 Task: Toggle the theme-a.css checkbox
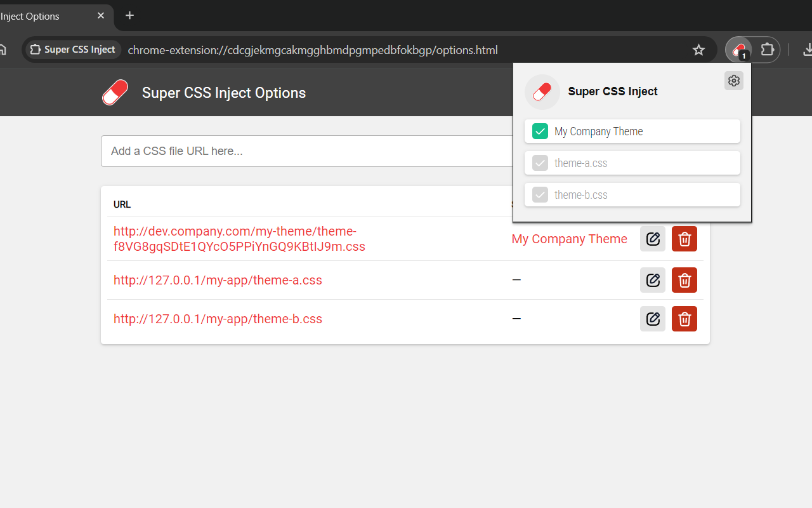click(540, 163)
